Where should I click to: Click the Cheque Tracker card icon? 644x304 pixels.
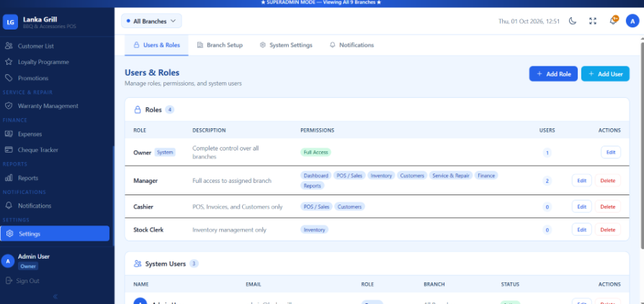[9, 150]
